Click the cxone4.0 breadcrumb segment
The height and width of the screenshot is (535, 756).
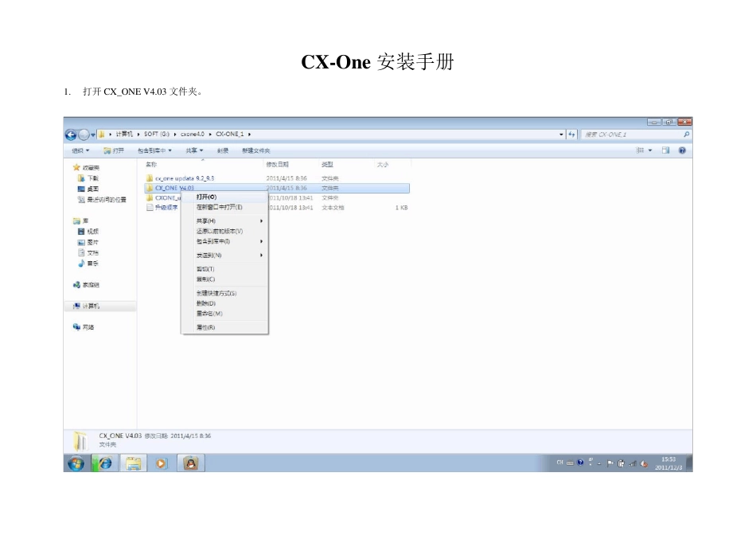pos(193,134)
